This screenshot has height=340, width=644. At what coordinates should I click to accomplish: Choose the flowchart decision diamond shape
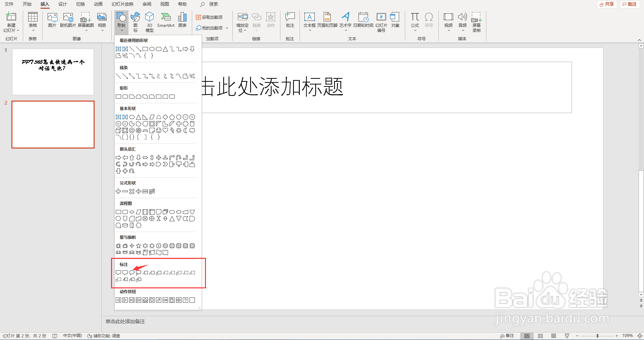pos(132,212)
